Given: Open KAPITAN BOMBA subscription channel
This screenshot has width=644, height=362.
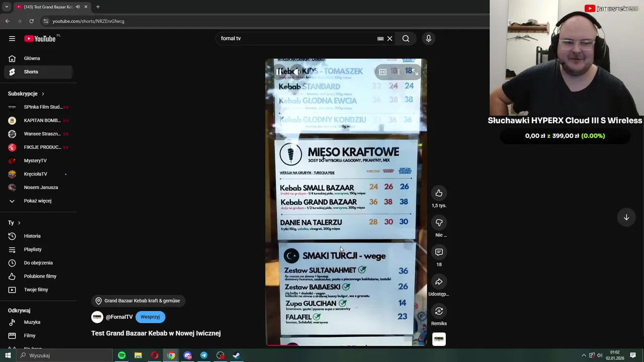Looking at the screenshot, I should (x=38, y=121).
